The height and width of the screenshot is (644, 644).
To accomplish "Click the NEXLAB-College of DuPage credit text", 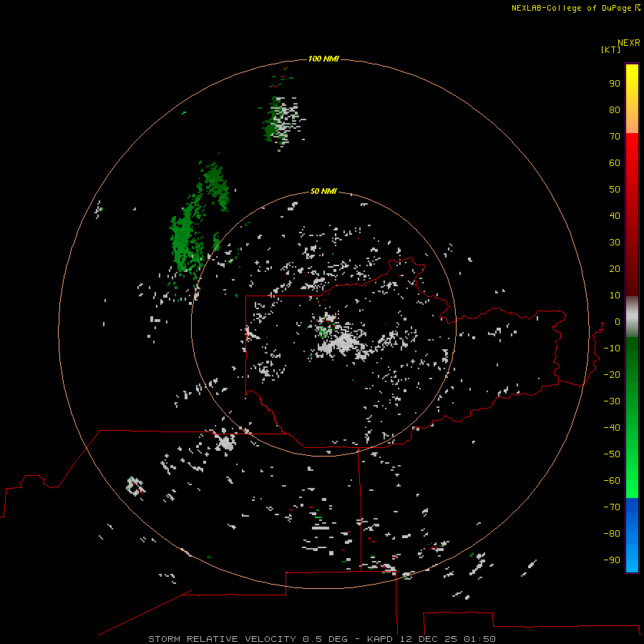I will coord(575,8).
